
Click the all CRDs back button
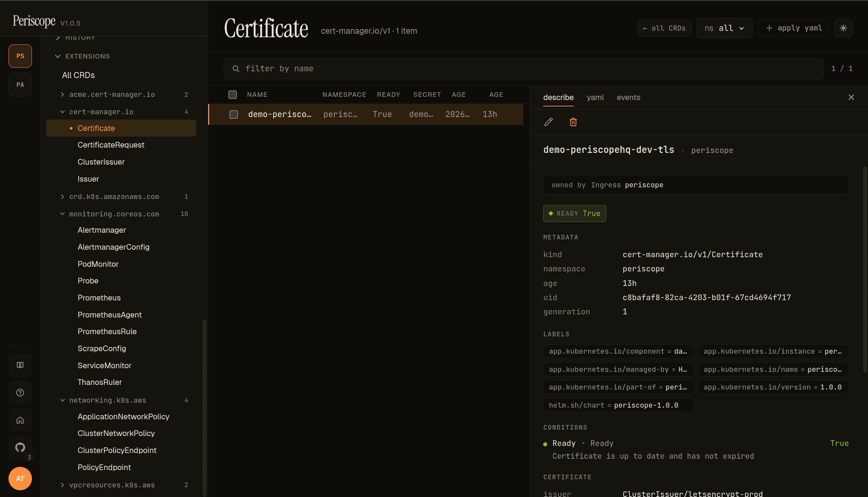[x=664, y=28]
